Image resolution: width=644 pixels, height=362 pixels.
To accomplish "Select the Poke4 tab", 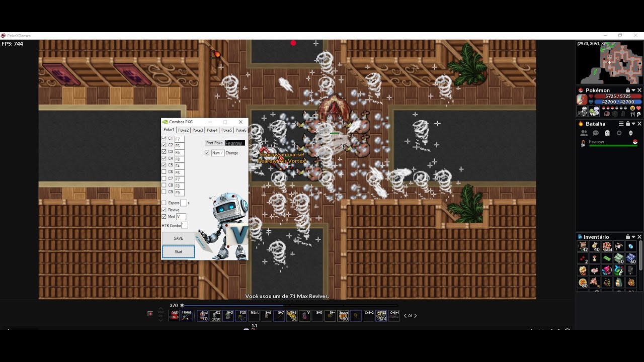I will tap(212, 130).
